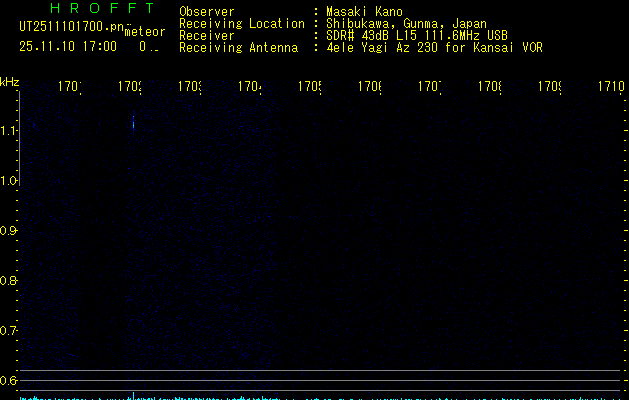Viewport: 629px width, 400px height.
Task: Click the 1.1 kHz frequency axis label
Action: pos(8,131)
